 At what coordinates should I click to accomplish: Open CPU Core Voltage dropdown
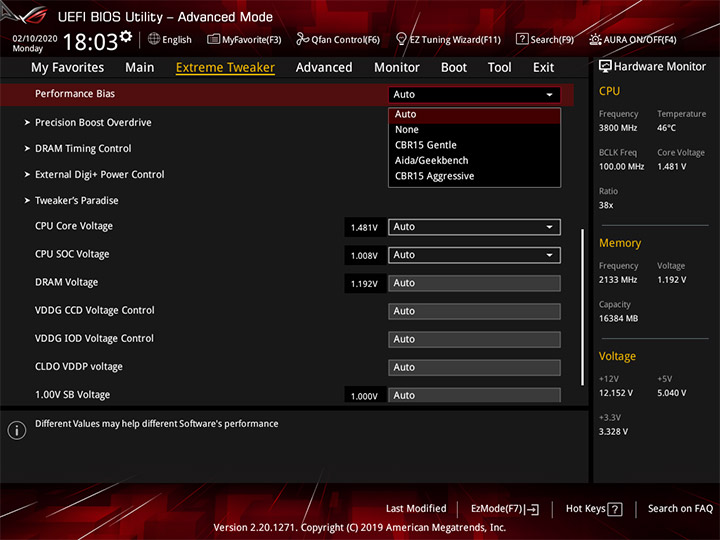474,227
